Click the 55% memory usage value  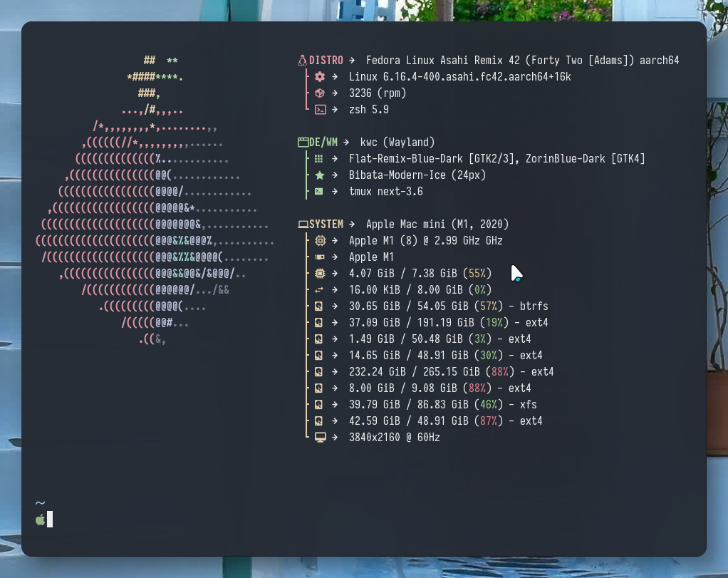coord(477,274)
